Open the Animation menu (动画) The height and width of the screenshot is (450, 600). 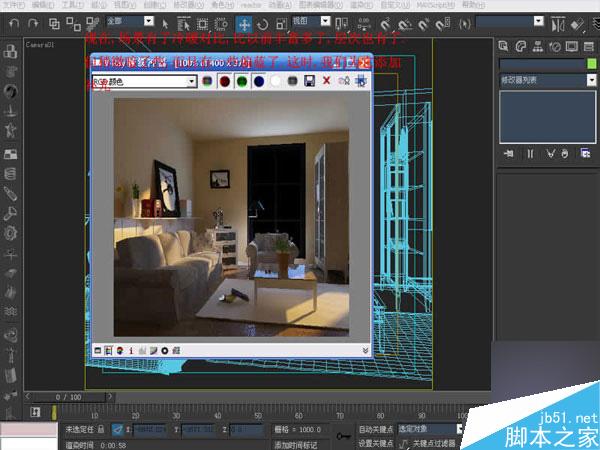click(x=280, y=5)
